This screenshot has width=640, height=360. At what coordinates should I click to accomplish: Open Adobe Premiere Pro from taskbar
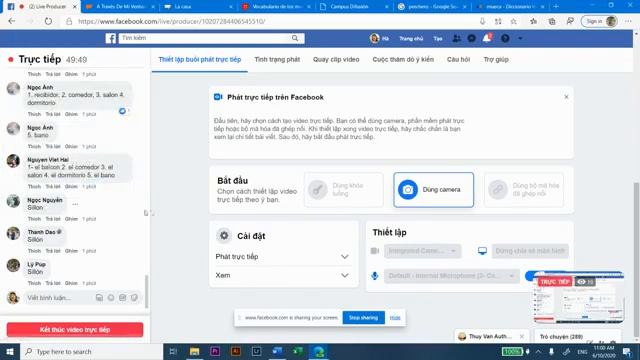pos(215,351)
